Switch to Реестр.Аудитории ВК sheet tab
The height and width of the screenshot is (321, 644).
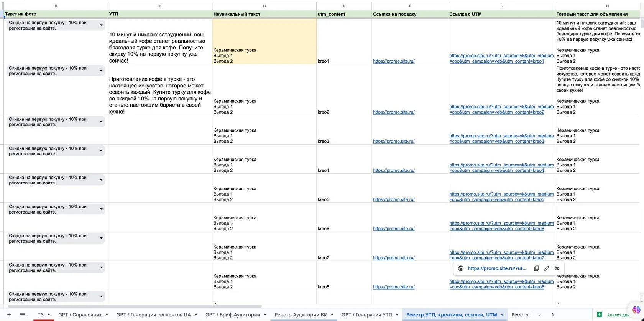(301, 315)
